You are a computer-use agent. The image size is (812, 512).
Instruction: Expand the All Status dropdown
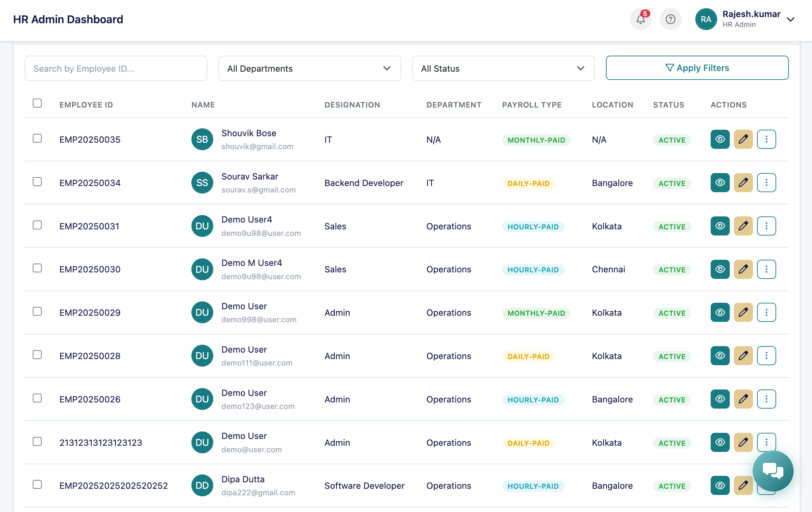[x=503, y=68]
